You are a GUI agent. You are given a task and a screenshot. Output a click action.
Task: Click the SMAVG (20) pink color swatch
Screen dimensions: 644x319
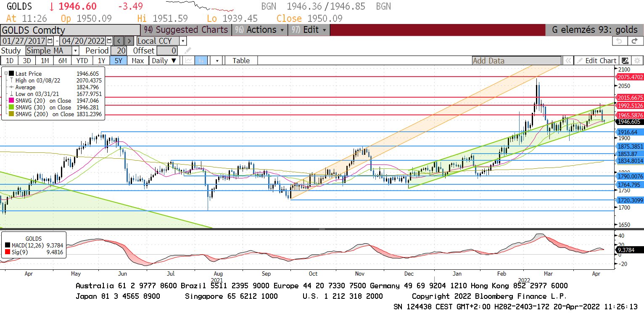tap(11, 101)
